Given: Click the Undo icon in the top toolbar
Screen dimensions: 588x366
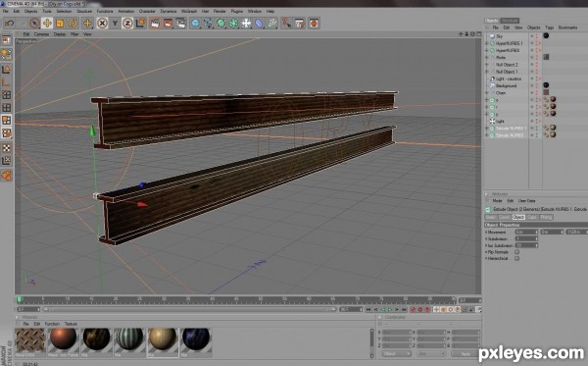Looking at the screenshot, I should click(10, 24).
